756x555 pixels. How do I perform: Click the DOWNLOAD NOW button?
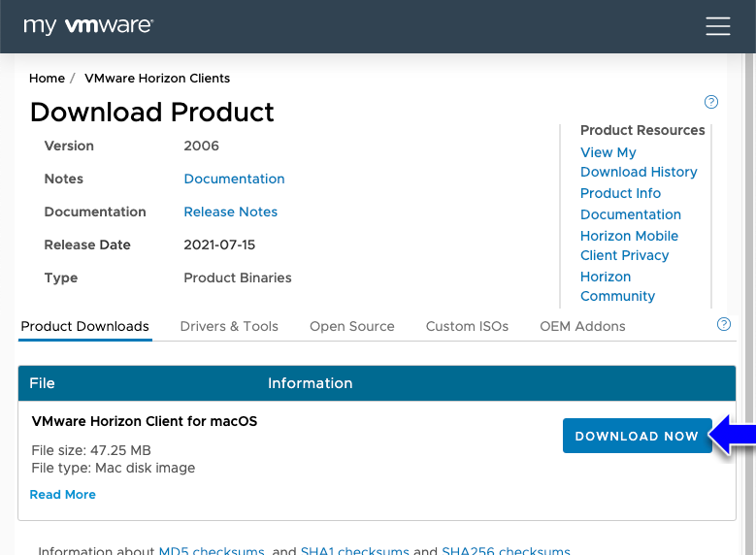[638, 436]
